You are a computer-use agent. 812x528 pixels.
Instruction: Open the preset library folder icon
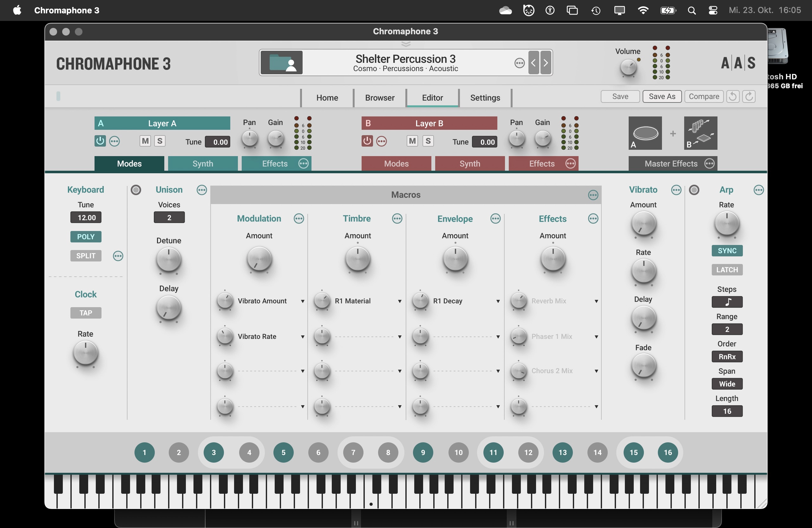(281, 63)
